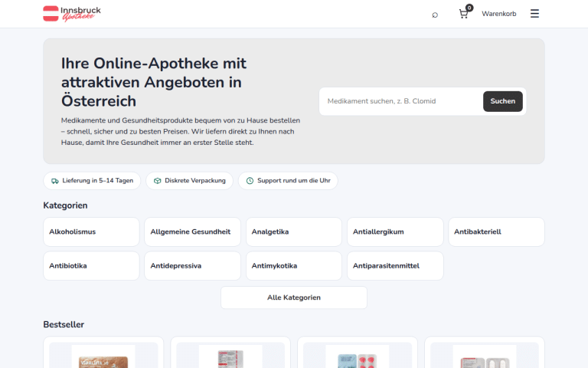
Task: Select Lieferung in 5–14 Tagen badge
Action: 92,181
